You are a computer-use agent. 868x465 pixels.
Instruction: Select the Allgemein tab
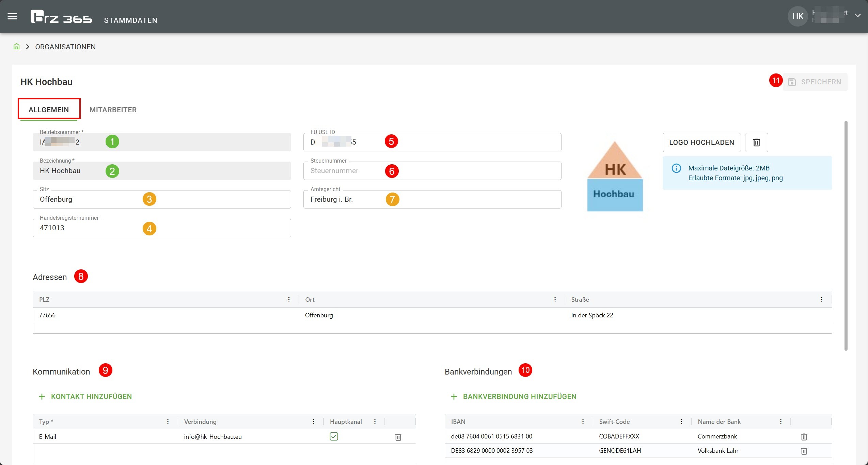(49, 110)
